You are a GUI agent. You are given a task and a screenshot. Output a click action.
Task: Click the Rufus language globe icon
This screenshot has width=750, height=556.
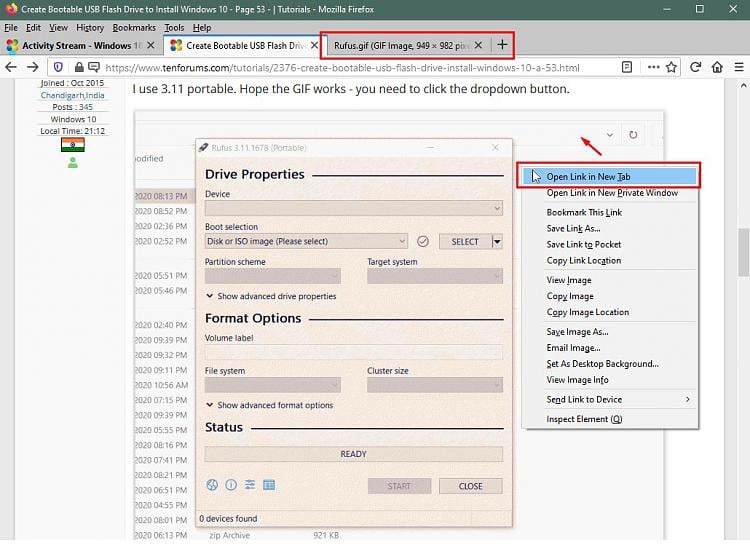tap(212, 485)
